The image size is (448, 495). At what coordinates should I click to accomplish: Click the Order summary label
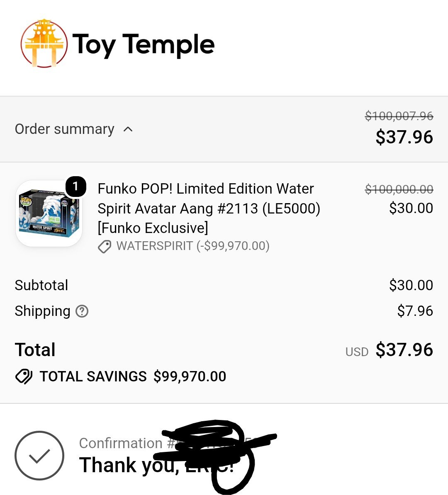(x=64, y=129)
